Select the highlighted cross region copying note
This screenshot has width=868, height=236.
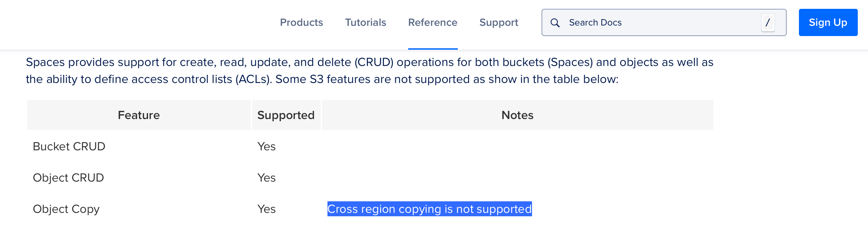(430, 209)
